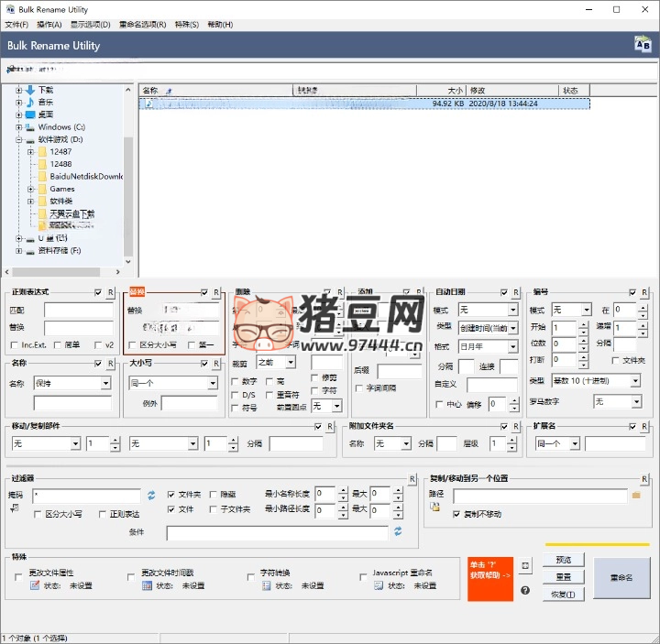The width and height of the screenshot is (660, 644).
Task: Click the 桌面 desktop icon in tree
Action: pos(30,115)
